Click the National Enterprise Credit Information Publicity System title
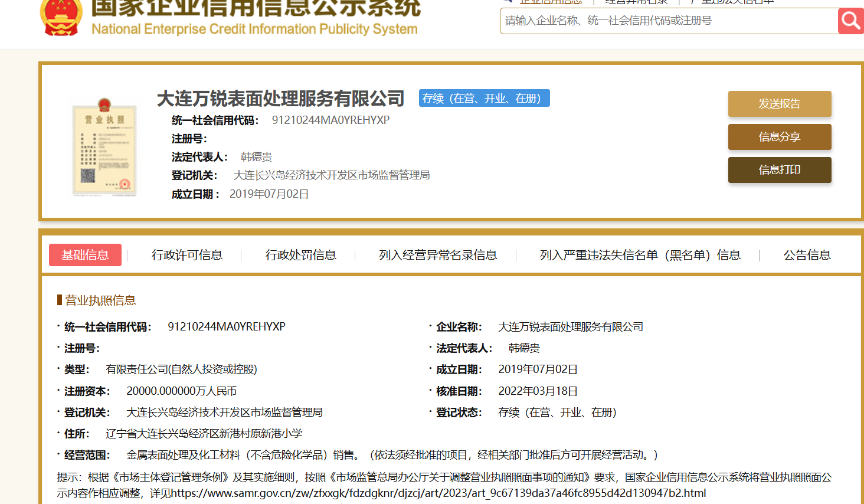Screen dimensions: 864x504 click(x=254, y=29)
